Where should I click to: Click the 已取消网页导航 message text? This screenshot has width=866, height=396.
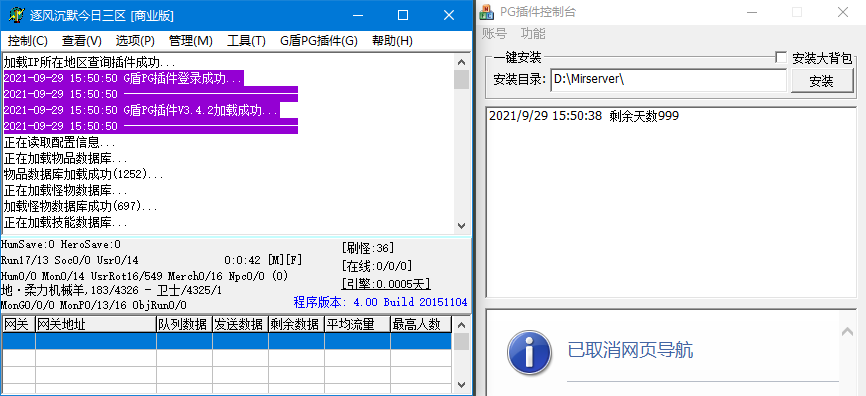[x=630, y=350]
